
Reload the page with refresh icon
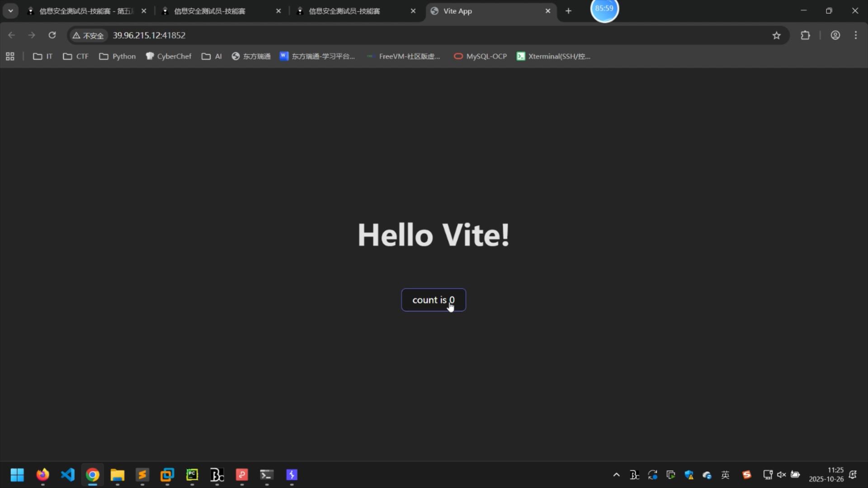click(x=52, y=35)
